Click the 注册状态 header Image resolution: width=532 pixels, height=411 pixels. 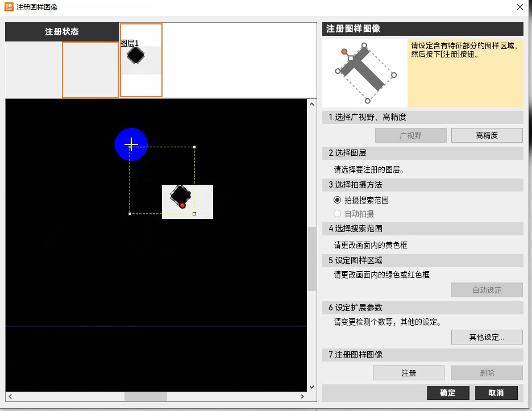[x=62, y=32]
